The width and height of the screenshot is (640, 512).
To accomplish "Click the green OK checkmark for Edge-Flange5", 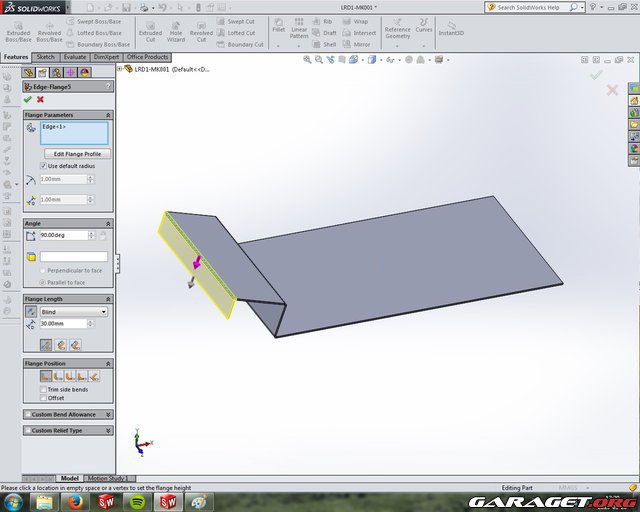I will [28, 99].
